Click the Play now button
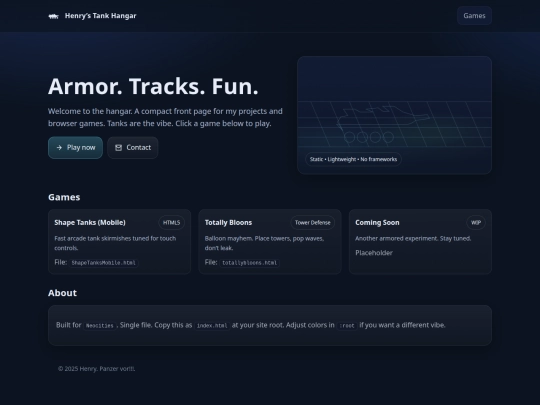This screenshot has height=405, width=540. point(75,148)
